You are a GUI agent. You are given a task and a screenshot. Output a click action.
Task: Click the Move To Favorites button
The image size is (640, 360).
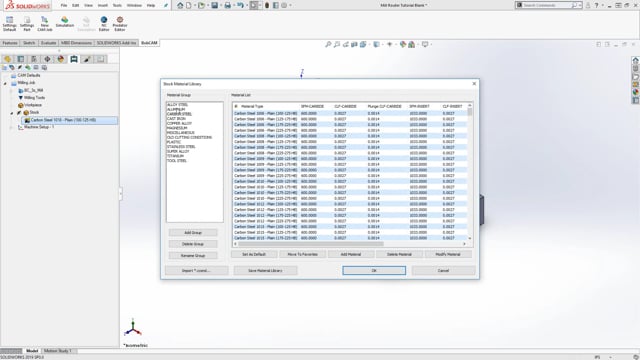tap(302, 254)
